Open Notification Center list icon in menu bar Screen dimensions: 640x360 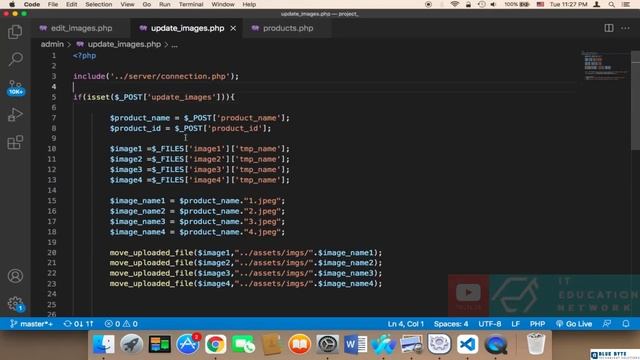coord(626,4)
